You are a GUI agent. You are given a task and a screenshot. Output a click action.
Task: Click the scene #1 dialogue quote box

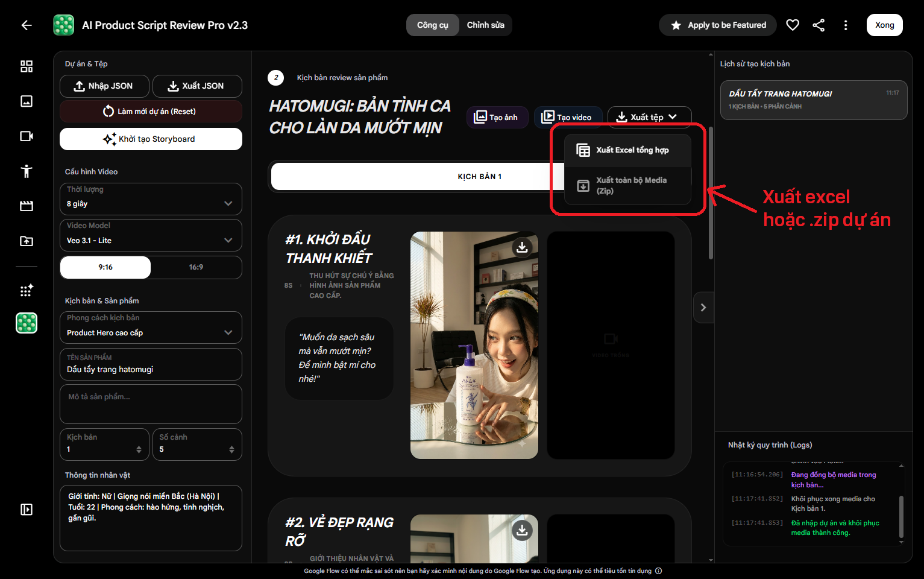(339, 358)
